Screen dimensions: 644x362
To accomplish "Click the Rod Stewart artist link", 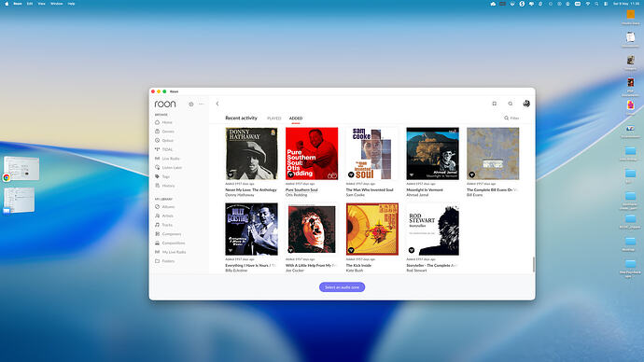I will tap(416, 271).
